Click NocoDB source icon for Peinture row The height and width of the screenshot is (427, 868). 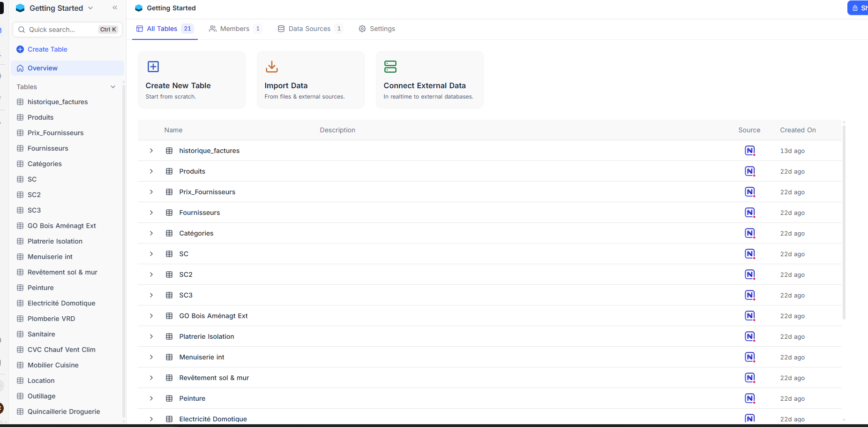pyautogui.click(x=750, y=398)
